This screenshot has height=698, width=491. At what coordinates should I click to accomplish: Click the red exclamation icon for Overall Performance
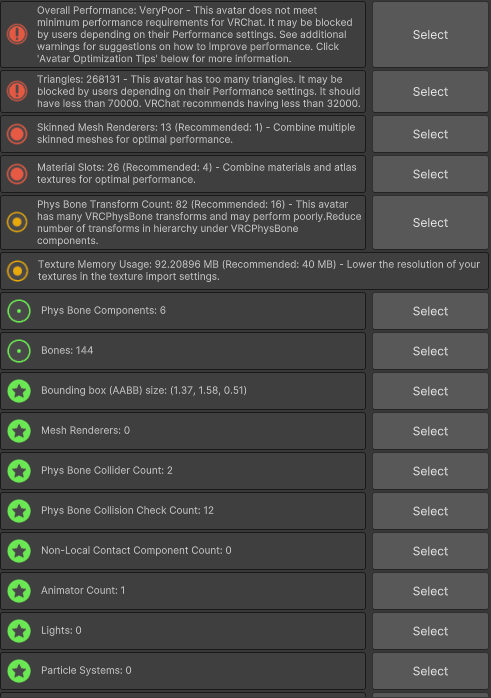click(17, 34)
